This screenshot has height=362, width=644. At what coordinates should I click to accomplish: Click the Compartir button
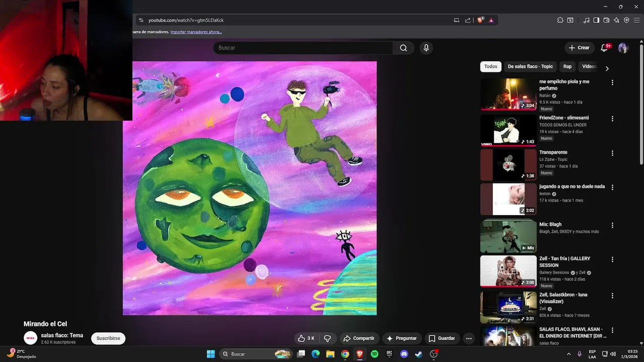[359, 338]
